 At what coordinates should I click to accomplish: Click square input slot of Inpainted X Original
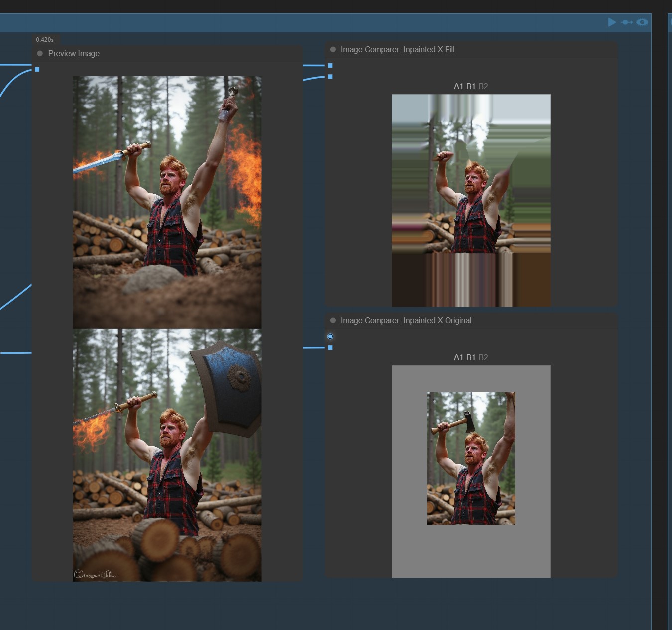tap(330, 347)
